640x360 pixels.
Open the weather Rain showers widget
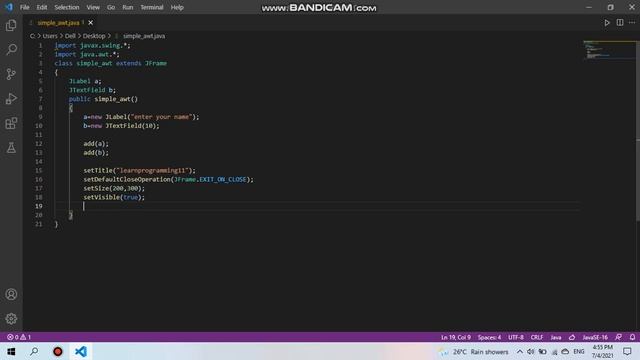point(473,352)
